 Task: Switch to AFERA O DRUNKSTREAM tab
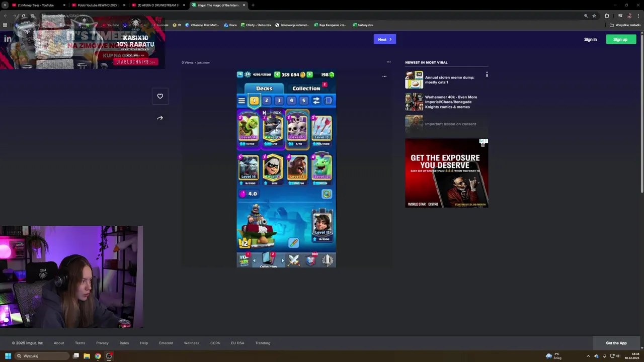[157, 5]
